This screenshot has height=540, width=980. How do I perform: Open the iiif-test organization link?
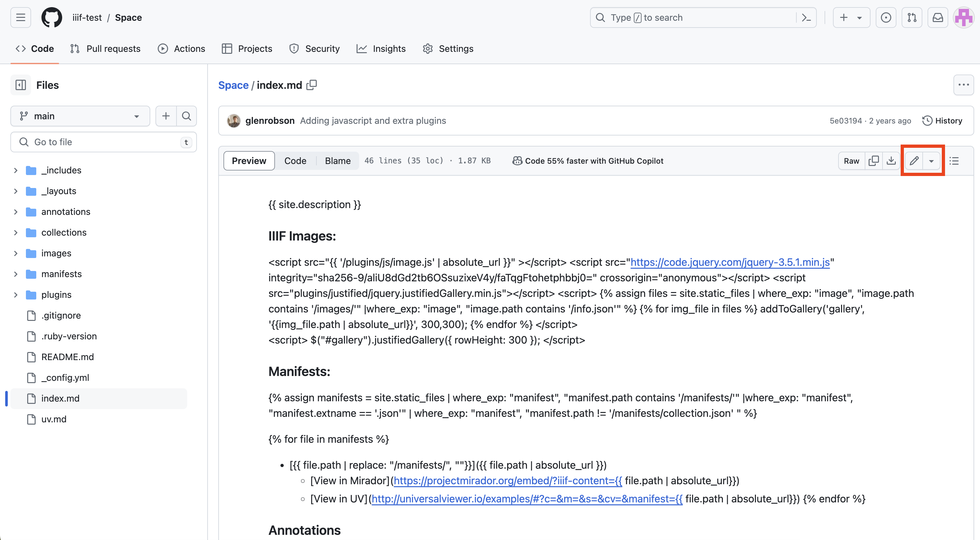tap(87, 18)
